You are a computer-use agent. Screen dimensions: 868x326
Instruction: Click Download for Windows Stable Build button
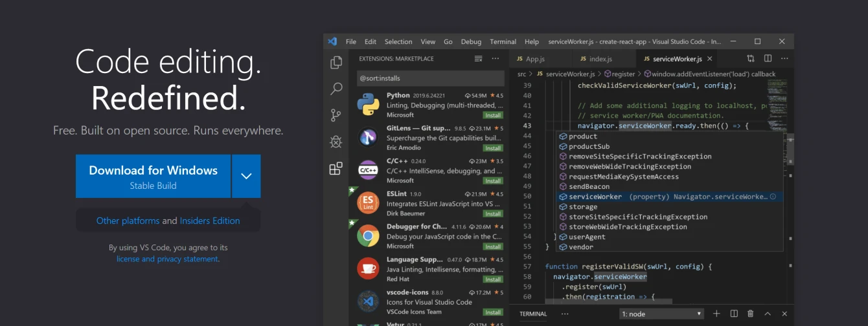point(153,176)
